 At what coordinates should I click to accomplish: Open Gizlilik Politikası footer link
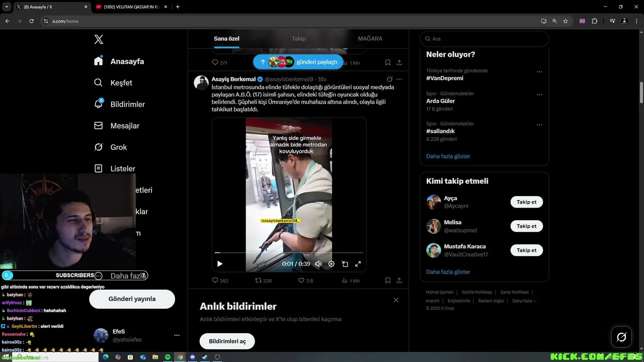[477, 292]
